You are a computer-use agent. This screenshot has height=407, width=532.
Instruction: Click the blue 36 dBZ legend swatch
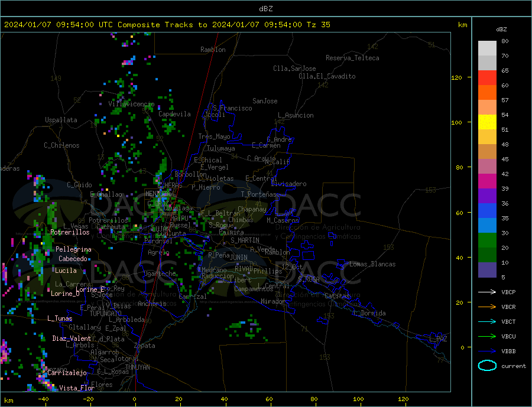coord(487,211)
